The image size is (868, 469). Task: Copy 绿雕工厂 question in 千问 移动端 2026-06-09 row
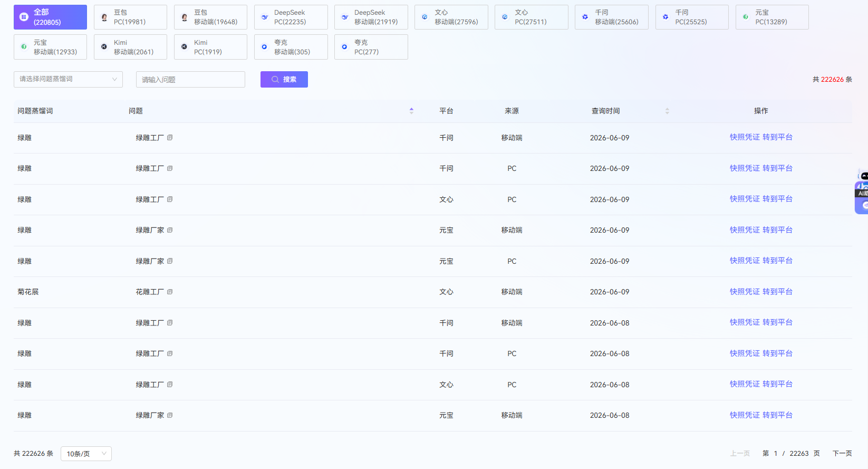pyautogui.click(x=170, y=138)
